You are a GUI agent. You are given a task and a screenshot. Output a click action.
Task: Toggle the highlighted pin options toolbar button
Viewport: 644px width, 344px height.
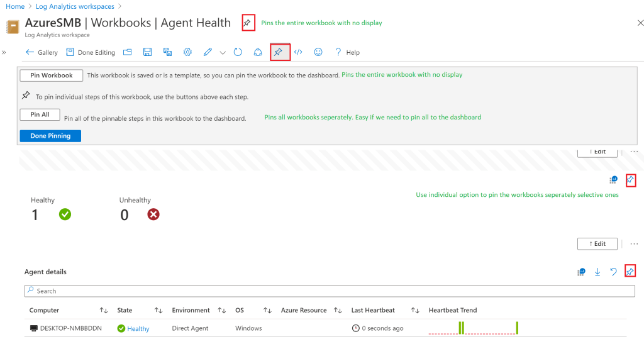pyautogui.click(x=279, y=52)
